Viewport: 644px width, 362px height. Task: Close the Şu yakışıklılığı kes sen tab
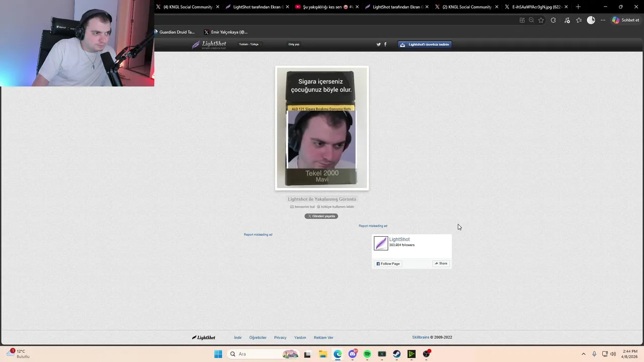357,7
